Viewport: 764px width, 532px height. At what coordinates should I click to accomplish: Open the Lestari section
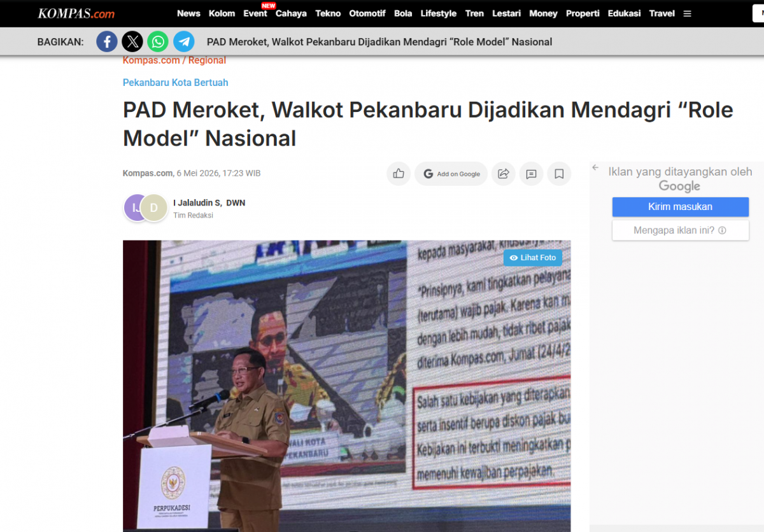point(506,13)
